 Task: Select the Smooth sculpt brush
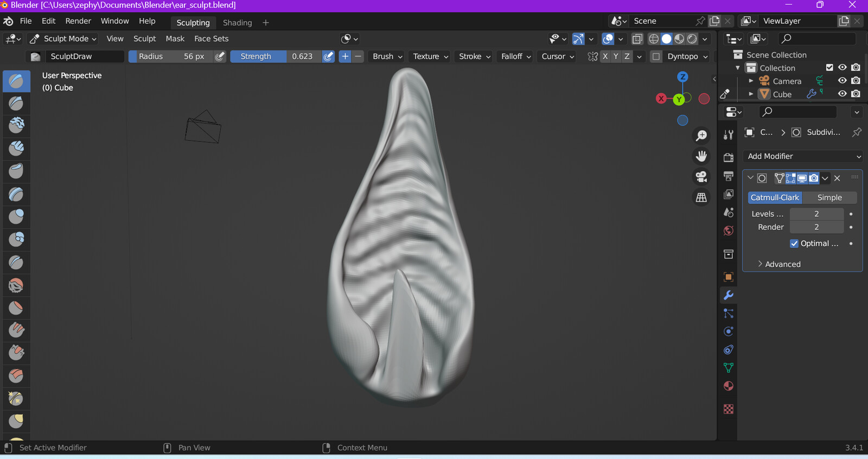16,285
